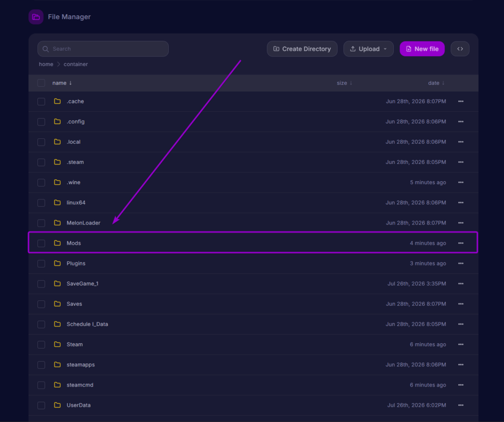Open the Schedule I_Data folder name

click(88, 324)
